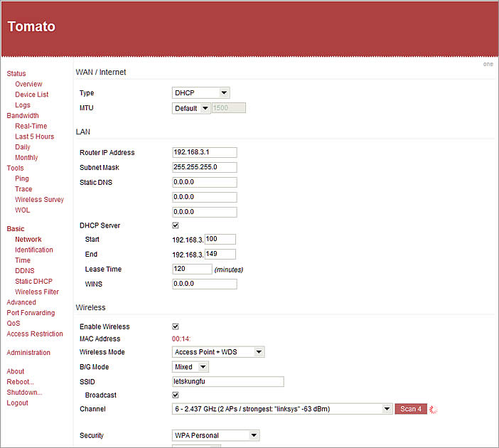
Task: Open Port Forwarding section
Action: click(x=31, y=313)
